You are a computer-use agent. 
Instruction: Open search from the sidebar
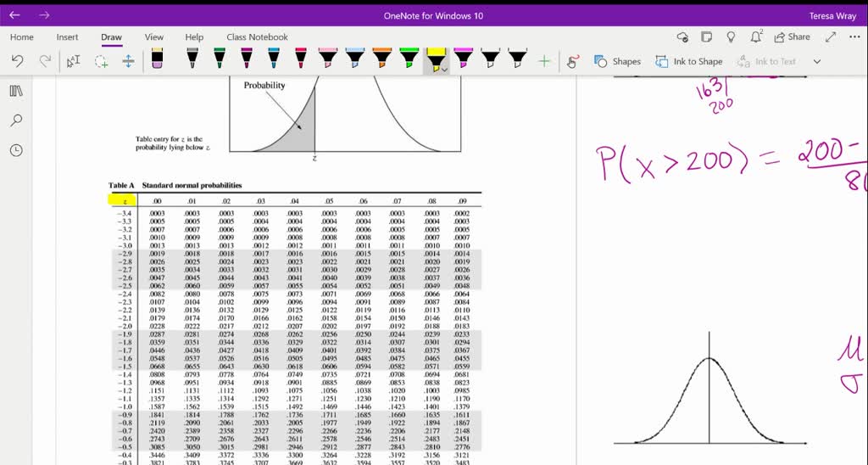tap(15, 120)
